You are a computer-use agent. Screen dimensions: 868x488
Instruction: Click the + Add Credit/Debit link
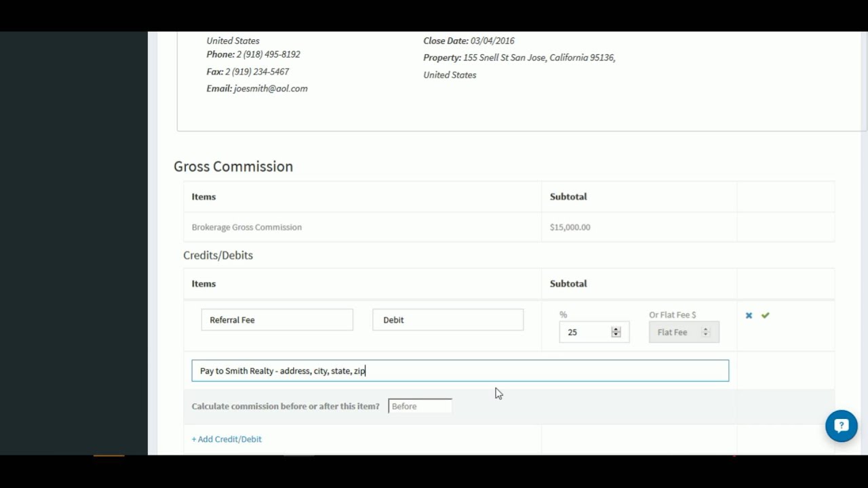(x=226, y=439)
